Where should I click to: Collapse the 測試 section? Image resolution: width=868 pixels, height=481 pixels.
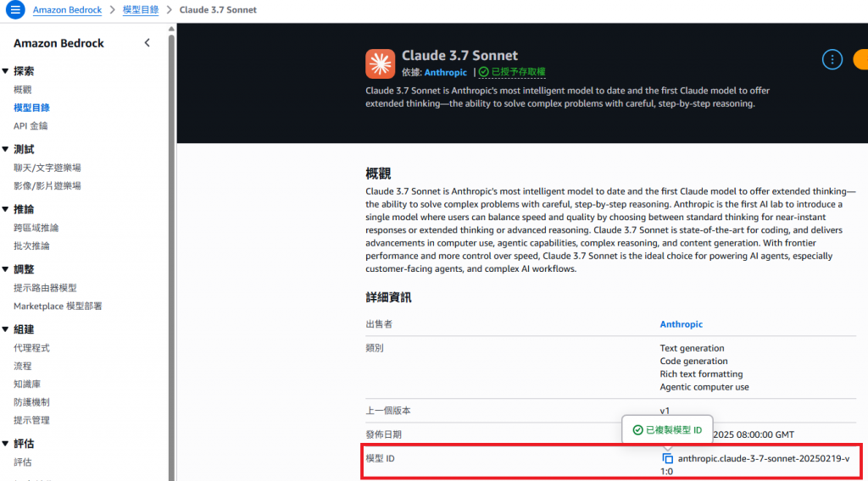[6, 149]
